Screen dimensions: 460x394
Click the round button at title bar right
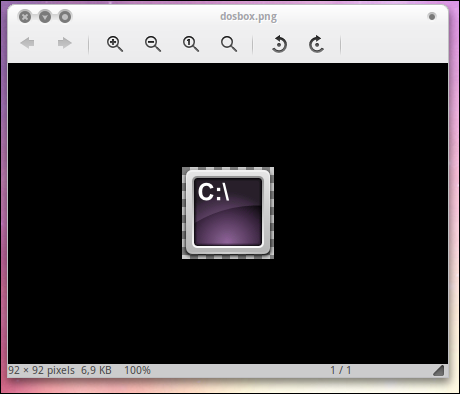(432, 16)
